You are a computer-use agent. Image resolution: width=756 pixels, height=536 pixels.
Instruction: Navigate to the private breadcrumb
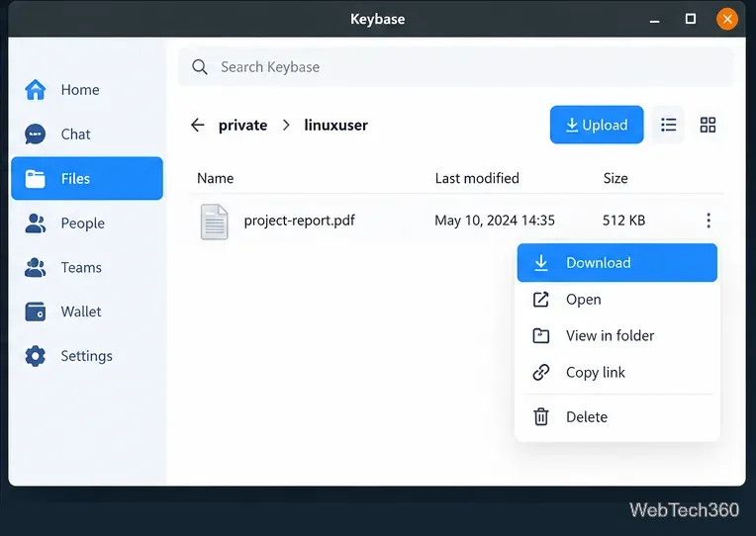click(x=243, y=126)
